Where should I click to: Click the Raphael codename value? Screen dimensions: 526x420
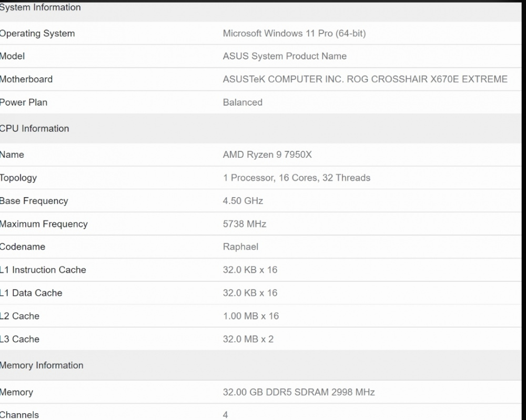pos(240,247)
